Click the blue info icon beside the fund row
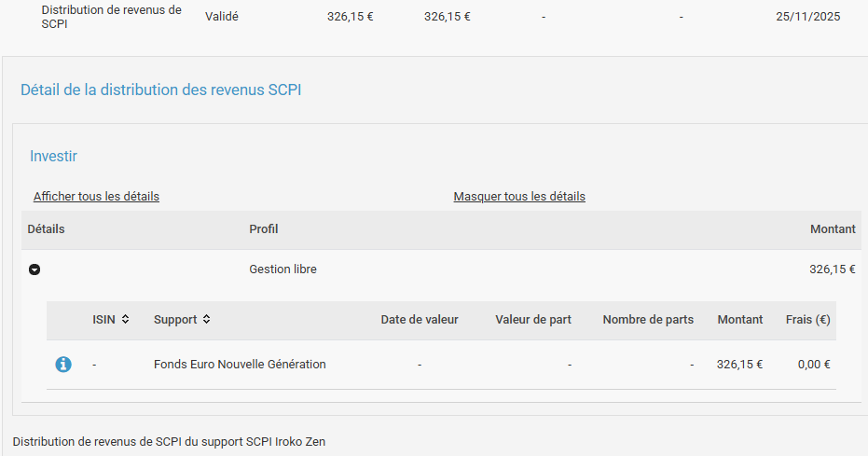The image size is (868, 456). click(63, 365)
